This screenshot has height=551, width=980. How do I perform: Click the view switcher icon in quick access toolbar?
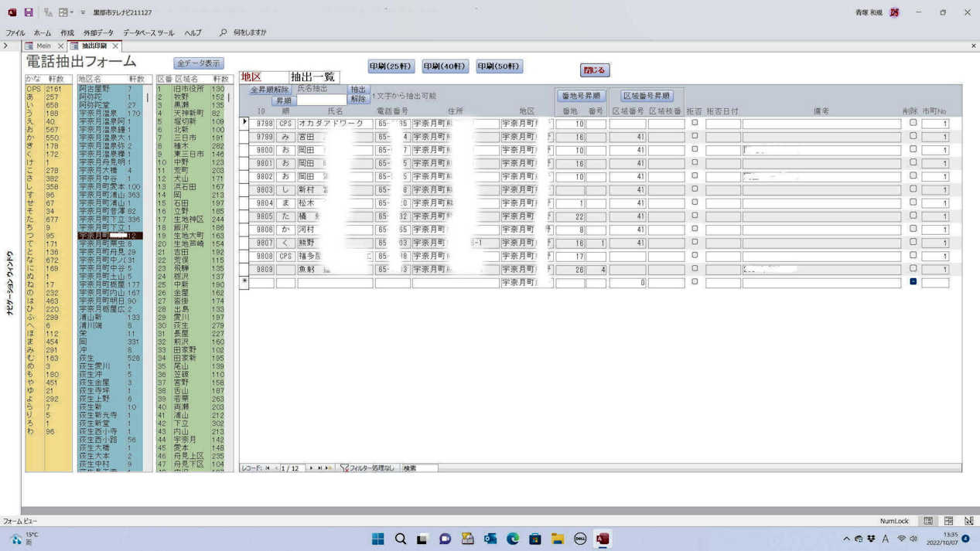point(63,12)
